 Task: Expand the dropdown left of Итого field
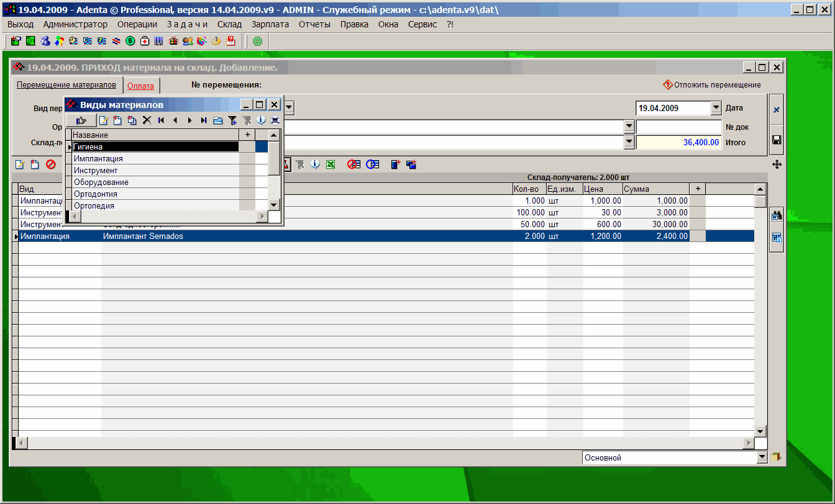pyautogui.click(x=629, y=142)
